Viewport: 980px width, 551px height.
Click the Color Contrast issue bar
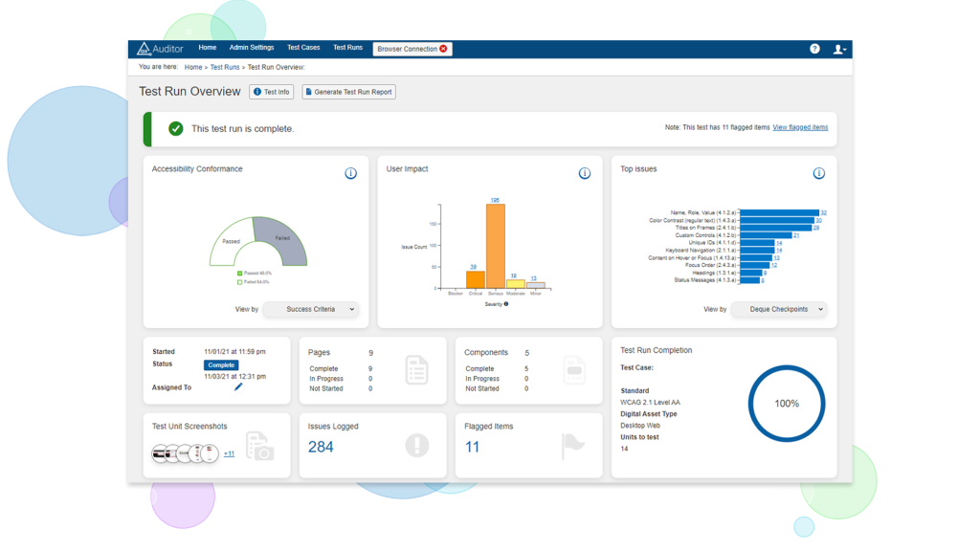click(776, 221)
